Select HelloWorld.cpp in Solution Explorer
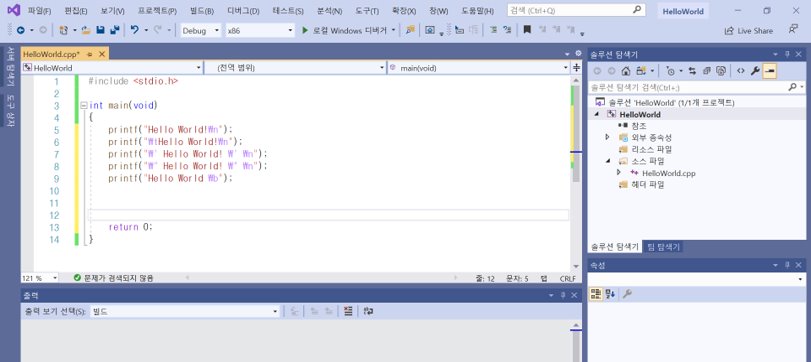Screen dimensions: 811x362 [x=668, y=173]
